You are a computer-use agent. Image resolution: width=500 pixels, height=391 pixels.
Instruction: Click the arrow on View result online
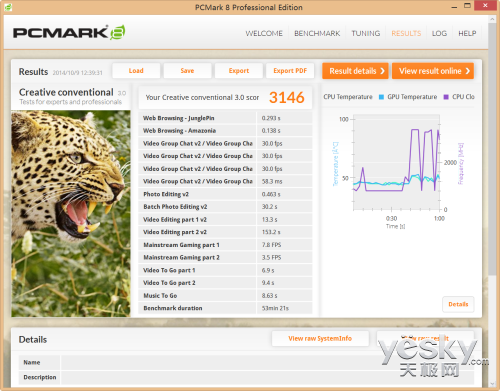pyautogui.click(x=468, y=71)
